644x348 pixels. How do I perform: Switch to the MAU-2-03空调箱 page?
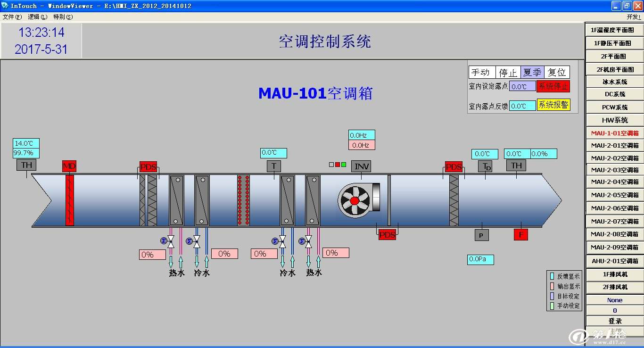[x=614, y=170]
